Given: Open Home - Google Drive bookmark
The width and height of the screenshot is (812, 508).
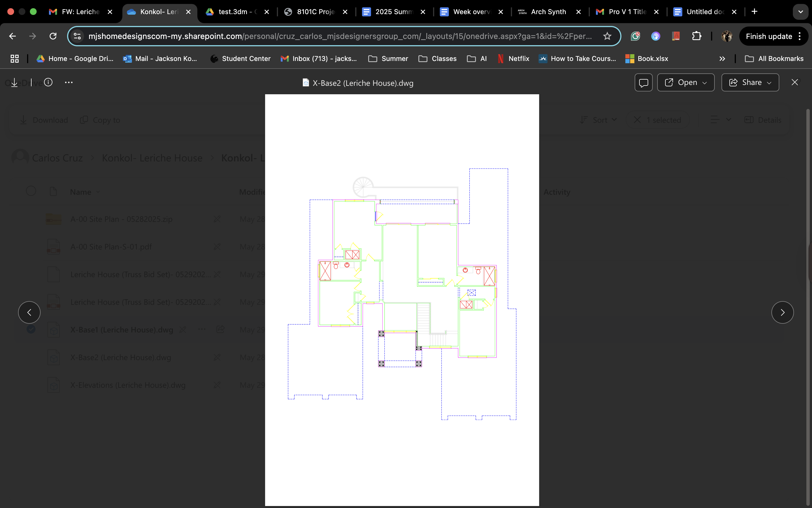Looking at the screenshot, I should point(75,59).
